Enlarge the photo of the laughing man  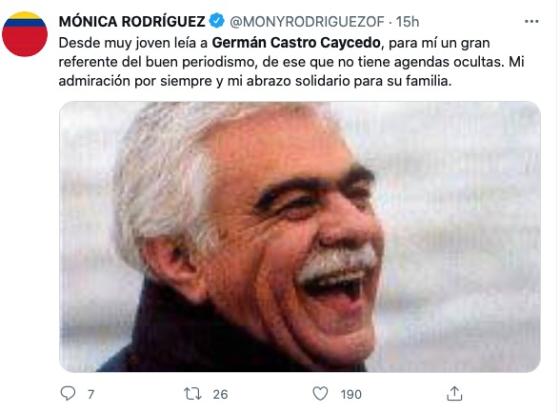pos(299,237)
